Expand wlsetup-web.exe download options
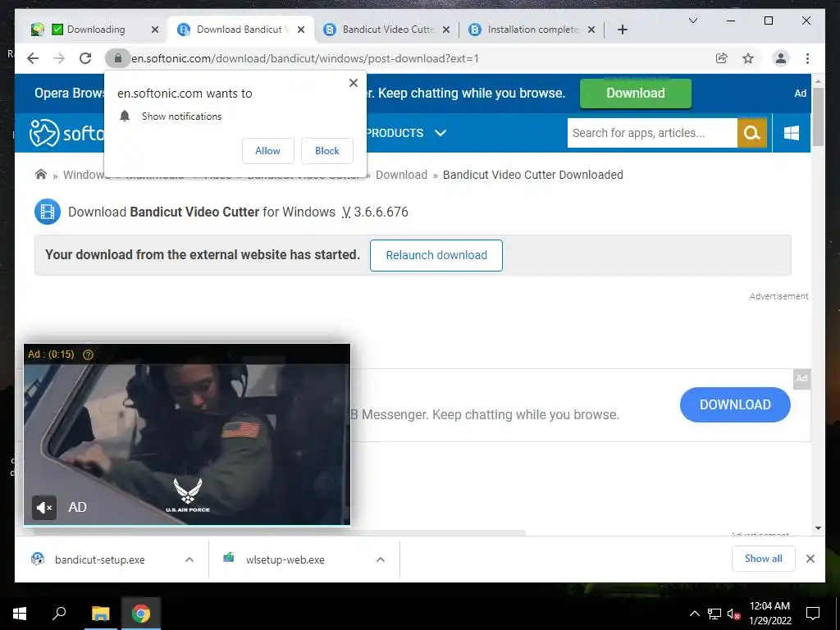The width and height of the screenshot is (840, 630). 381,559
